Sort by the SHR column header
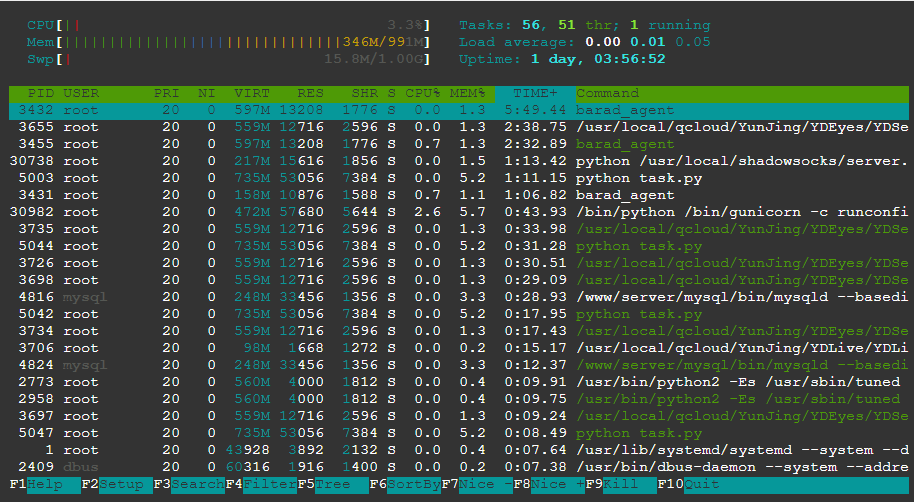This screenshot has width=914, height=502. coord(364,93)
